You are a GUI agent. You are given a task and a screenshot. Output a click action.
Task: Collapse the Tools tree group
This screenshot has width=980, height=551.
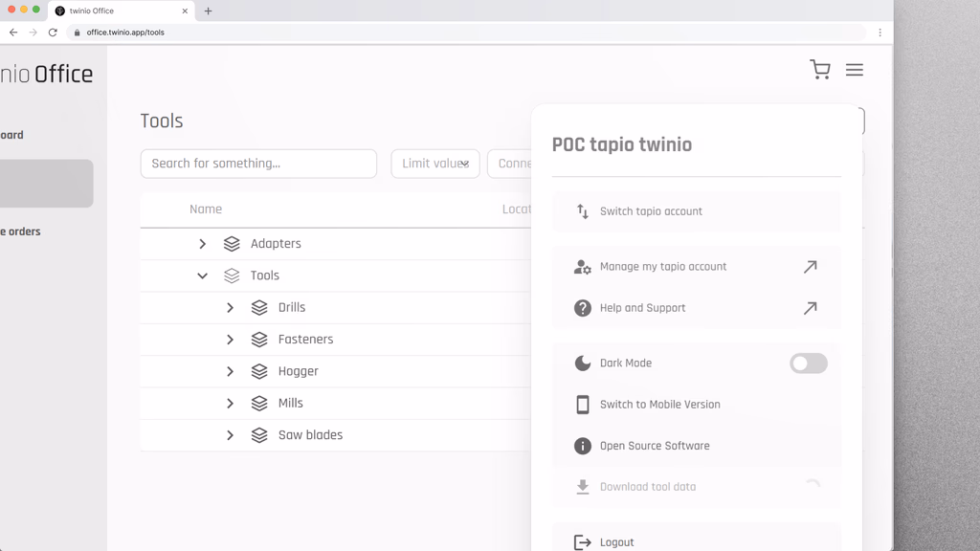click(x=202, y=275)
